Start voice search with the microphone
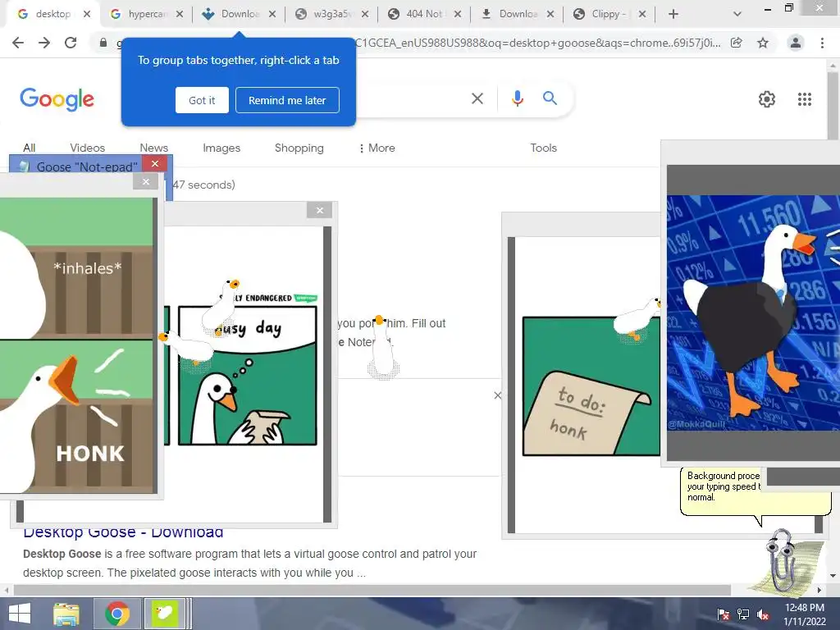 click(517, 98)
